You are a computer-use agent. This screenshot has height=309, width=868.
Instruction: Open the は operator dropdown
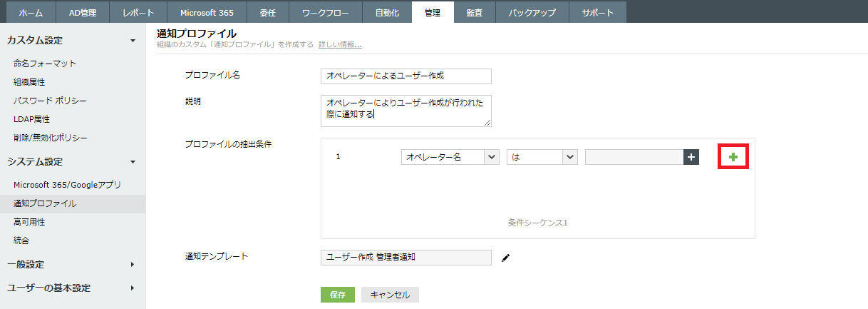point(542,157)
